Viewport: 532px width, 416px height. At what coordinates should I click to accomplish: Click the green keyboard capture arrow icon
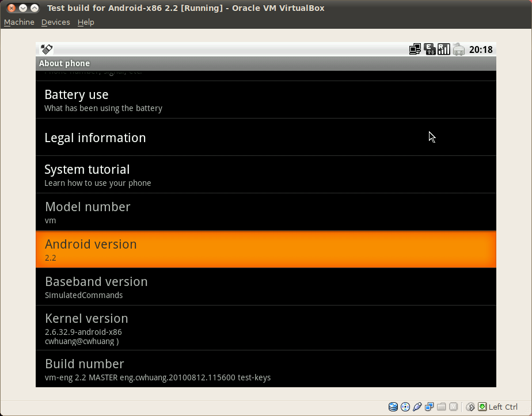pyautogui.click(x=482, y=407)
